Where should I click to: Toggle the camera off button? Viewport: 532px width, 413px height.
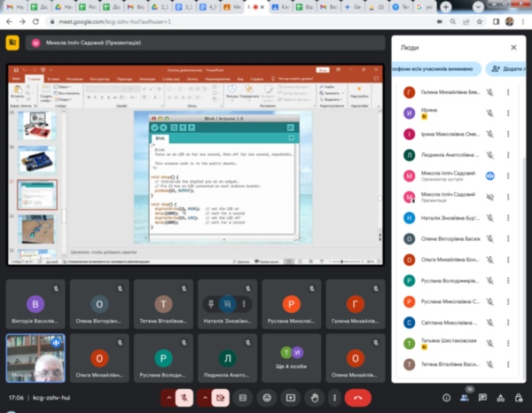tap(221, 398)
